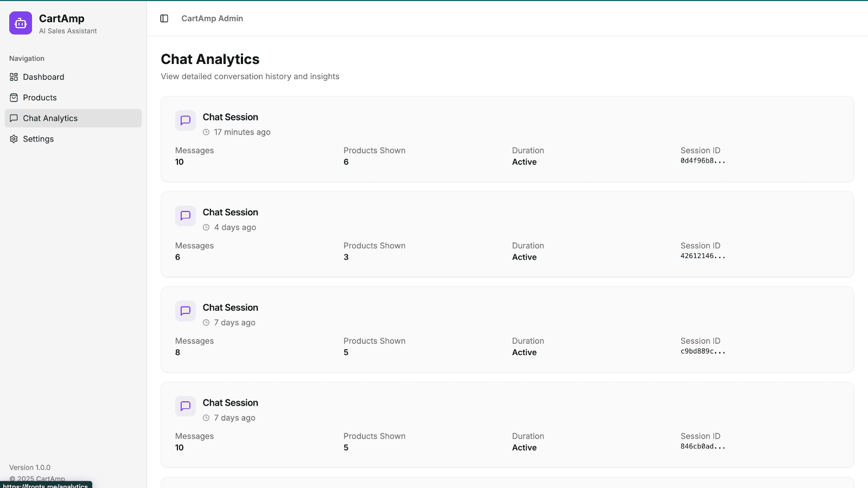Open Settings from the sidebar
The image size is (868, 488).
tap(38, 139)
